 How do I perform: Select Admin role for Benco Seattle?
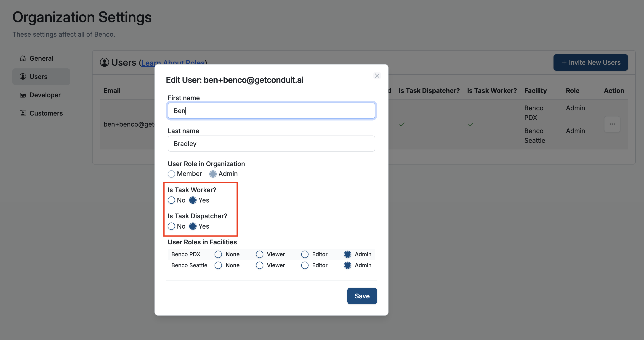[x=348, y=265]
